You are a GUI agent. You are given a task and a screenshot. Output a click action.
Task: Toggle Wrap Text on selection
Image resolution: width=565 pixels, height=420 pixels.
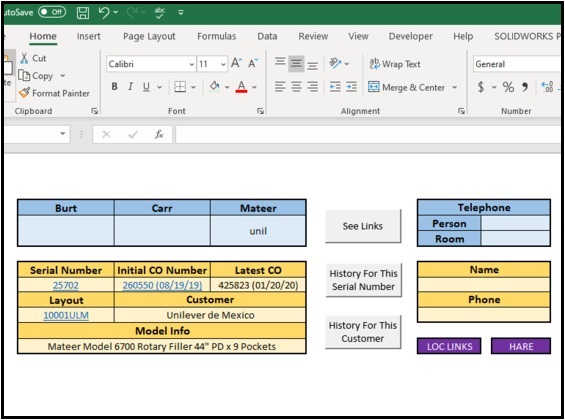pos(395,64)
